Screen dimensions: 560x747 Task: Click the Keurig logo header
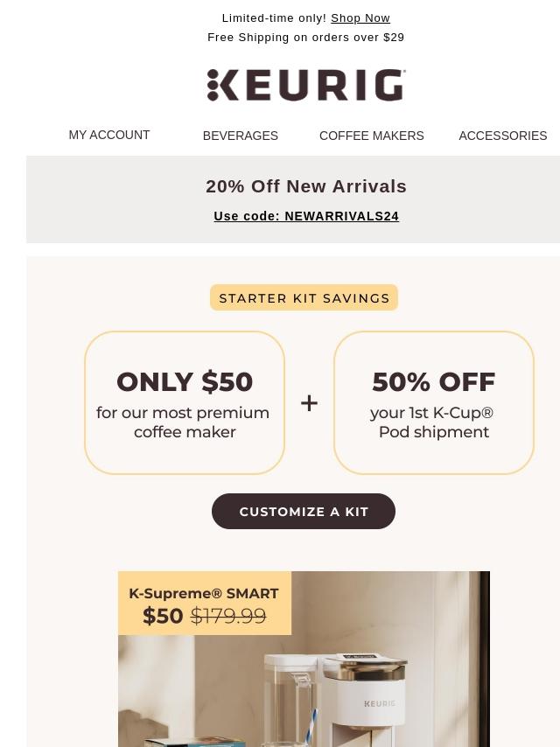(306, 85)
